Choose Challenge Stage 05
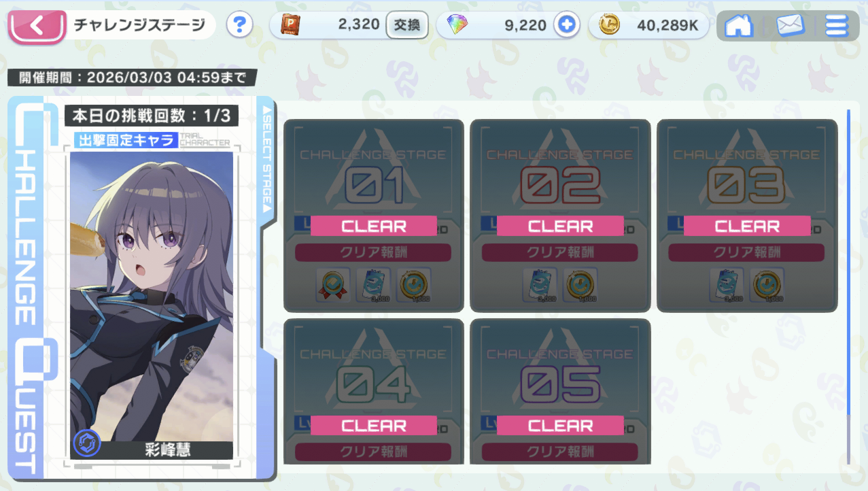Screen dimensions: 868x491 click(x=560, y=392)
